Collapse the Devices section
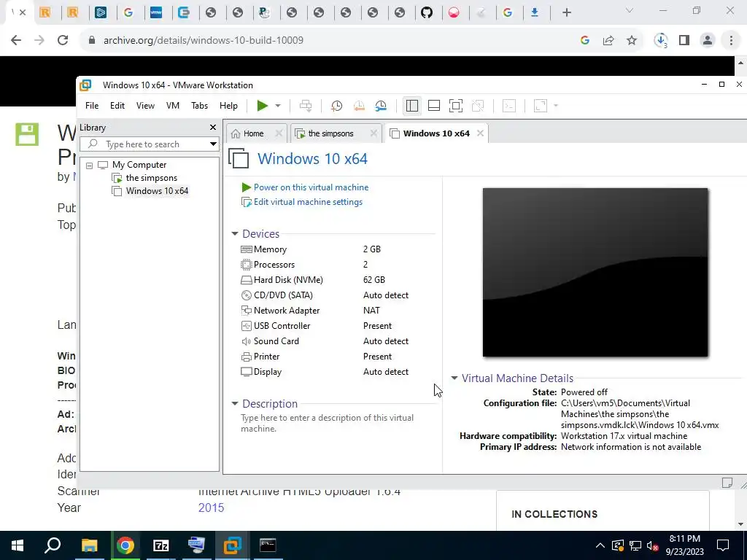 pyautogui.click(x=234, y=234)
